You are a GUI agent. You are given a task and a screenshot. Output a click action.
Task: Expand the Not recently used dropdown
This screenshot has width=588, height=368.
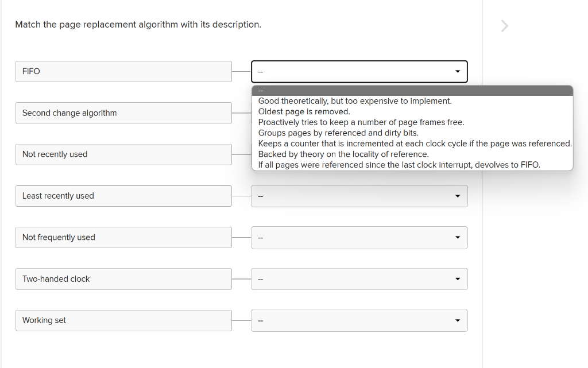tap(359, 154)
